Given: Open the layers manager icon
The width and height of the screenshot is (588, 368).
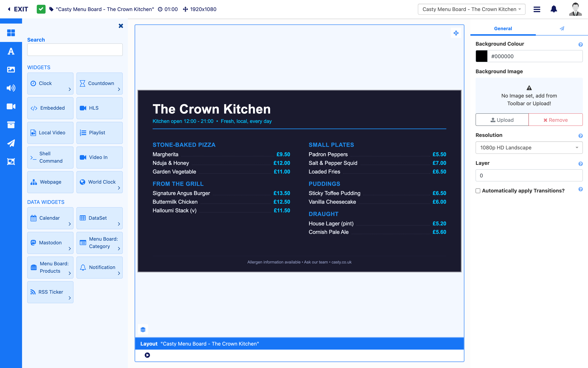Looking at the screenshot, I should [x=143, y=330].
